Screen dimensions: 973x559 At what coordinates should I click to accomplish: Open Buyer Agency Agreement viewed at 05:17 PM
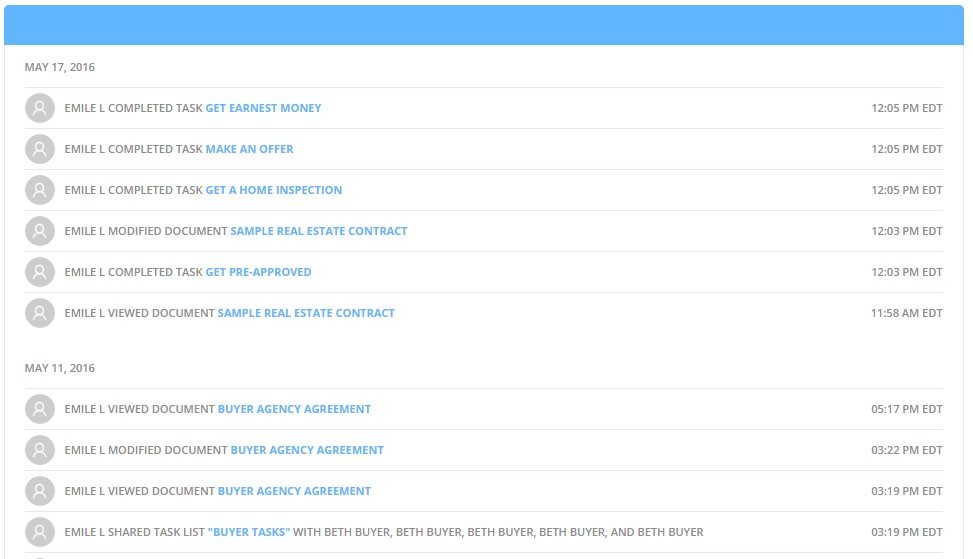click(294, 409)
